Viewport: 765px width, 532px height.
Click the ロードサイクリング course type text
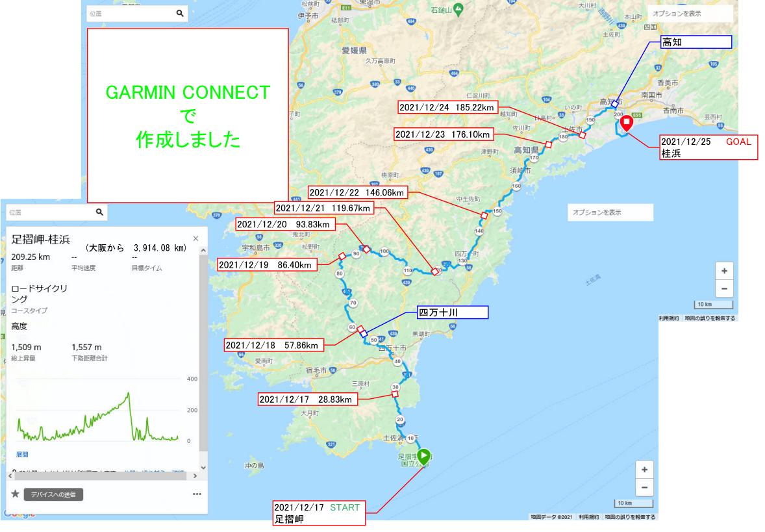click(39, 294)
